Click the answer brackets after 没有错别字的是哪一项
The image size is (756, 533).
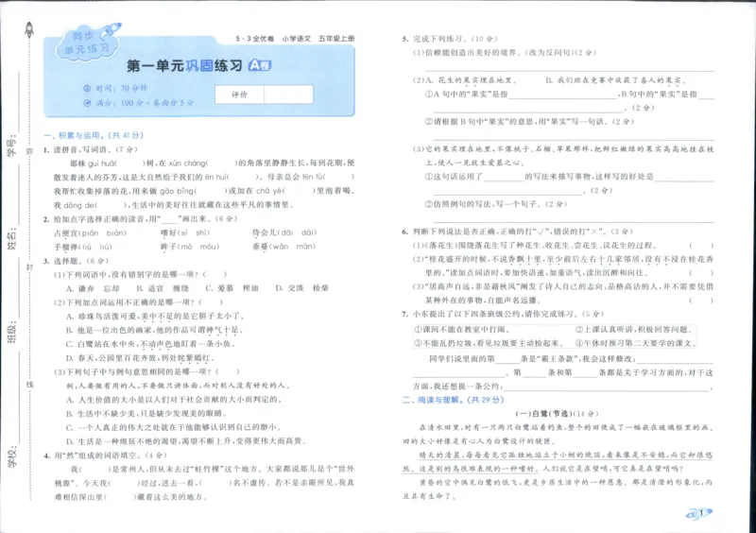[x=215, y=274]
